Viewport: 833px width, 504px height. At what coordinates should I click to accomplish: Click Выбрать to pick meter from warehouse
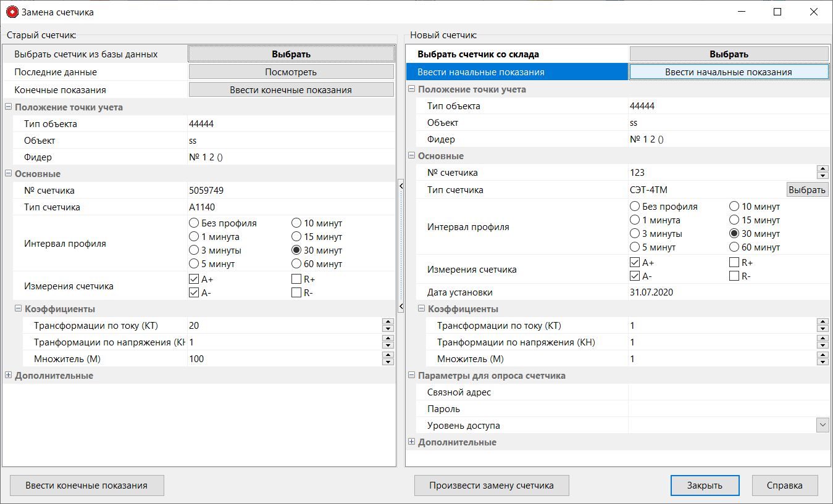[x=729, y=53]
